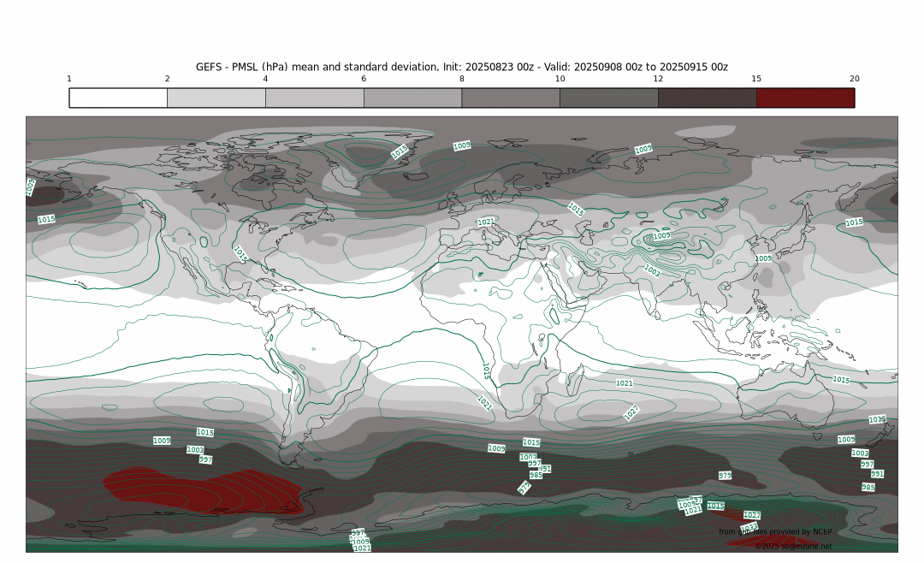Click the "20" tick label above the colorbar
Screen dimensions: 924x563
(x=854, y=79)
